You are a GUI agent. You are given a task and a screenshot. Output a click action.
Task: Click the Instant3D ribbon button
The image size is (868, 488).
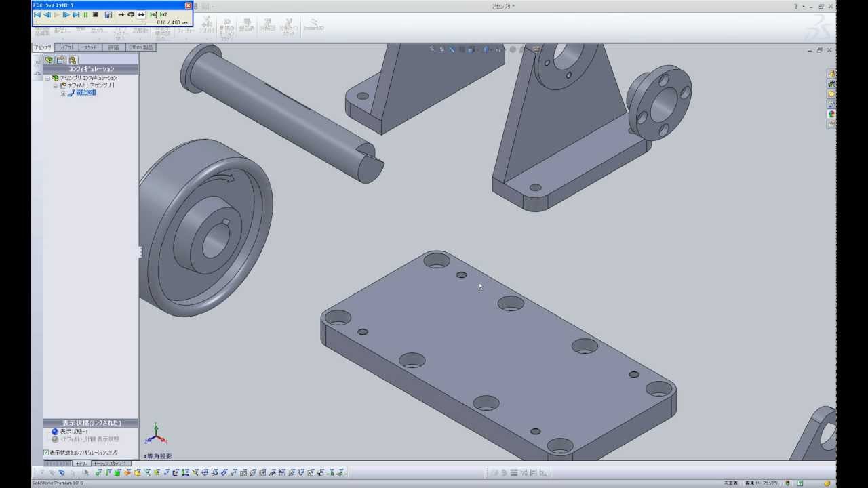tap(313, 24)
